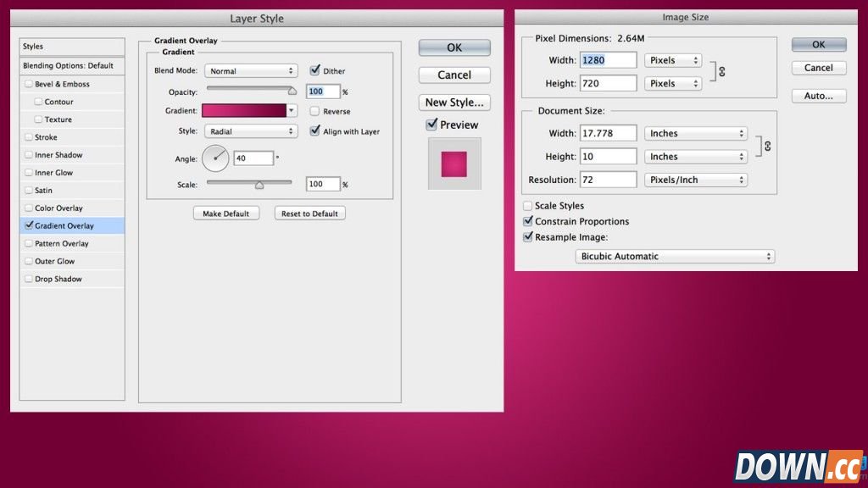Expand the gradient Style Radial dropdown
Viewport: 868px width, 488px height.
251,131
